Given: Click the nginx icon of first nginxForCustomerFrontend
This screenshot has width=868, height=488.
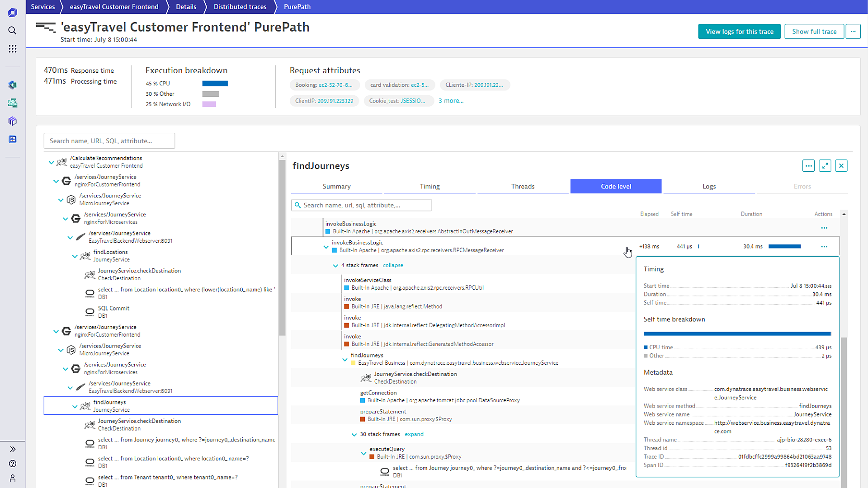Looking at the screenshot, I should pyautogui.click(x=66, y=181).
